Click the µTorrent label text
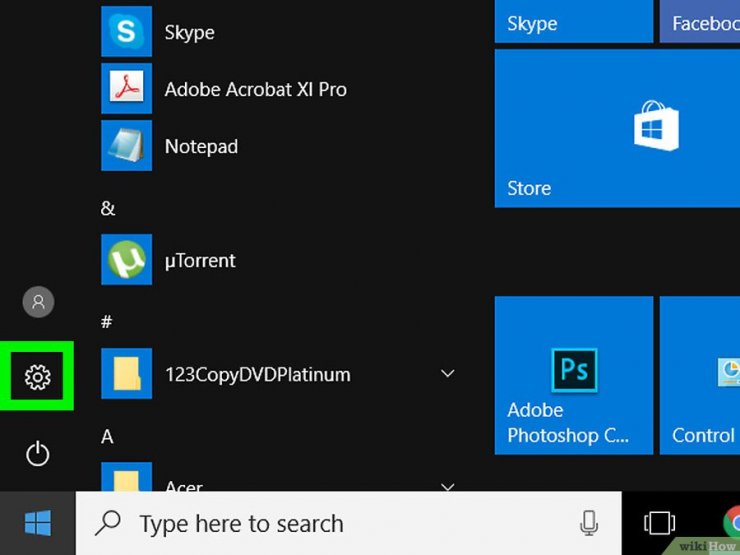Viewport: 740px width, 555px height. 200,261
